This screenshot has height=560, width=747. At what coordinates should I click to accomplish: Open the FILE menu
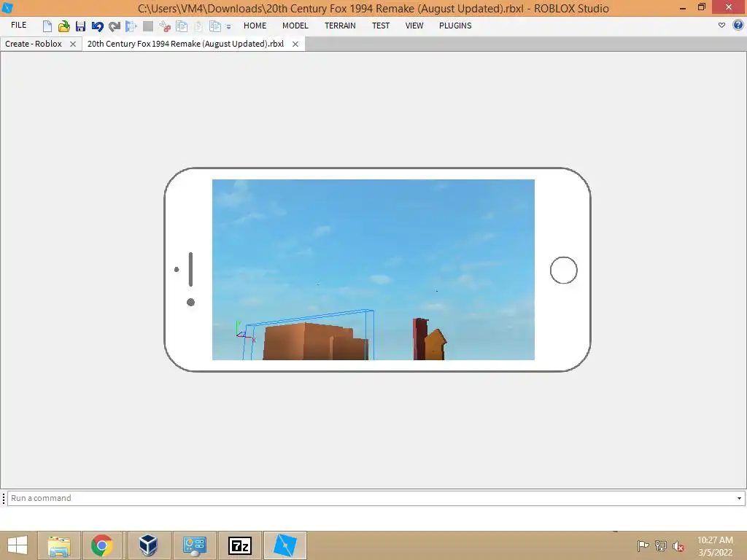point(18,26)
